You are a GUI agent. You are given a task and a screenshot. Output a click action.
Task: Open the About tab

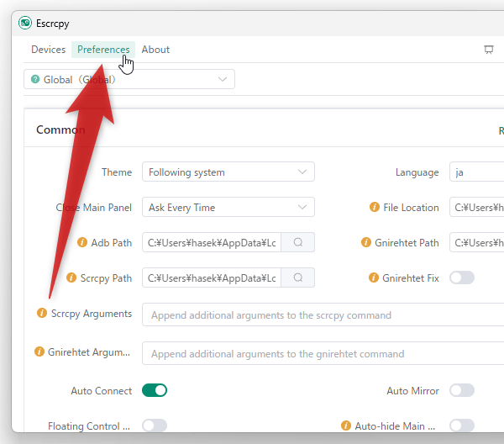pyautogui.click(x=155, y=50)
